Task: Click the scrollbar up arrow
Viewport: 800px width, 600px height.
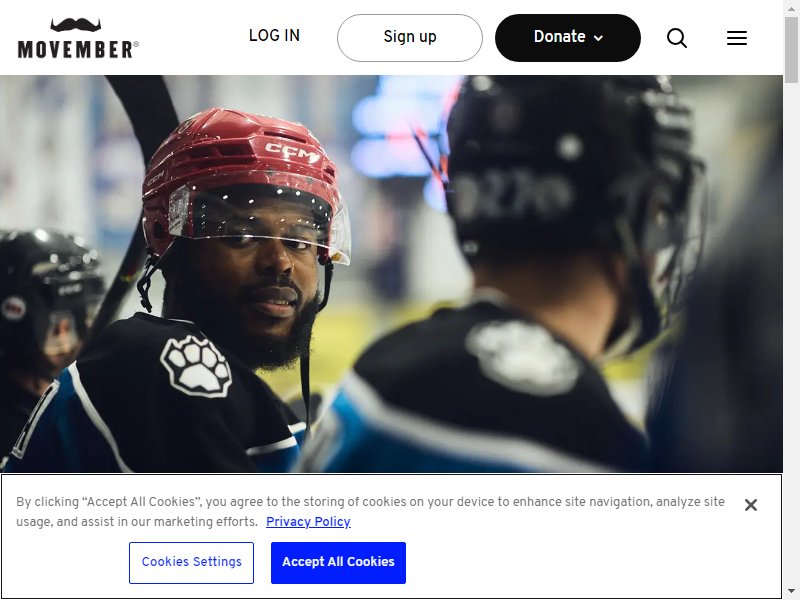Action: point(791,7)
